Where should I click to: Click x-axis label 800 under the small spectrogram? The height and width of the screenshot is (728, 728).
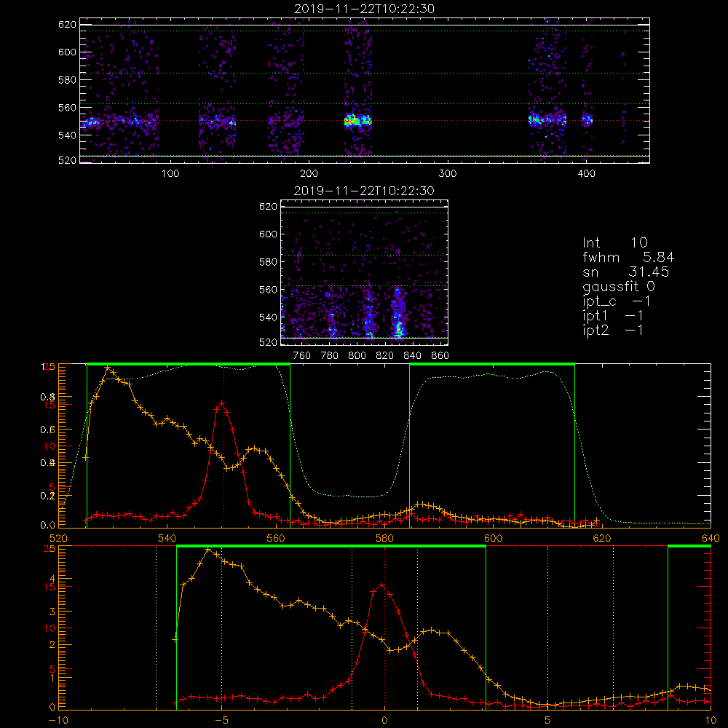pos(357,356)
